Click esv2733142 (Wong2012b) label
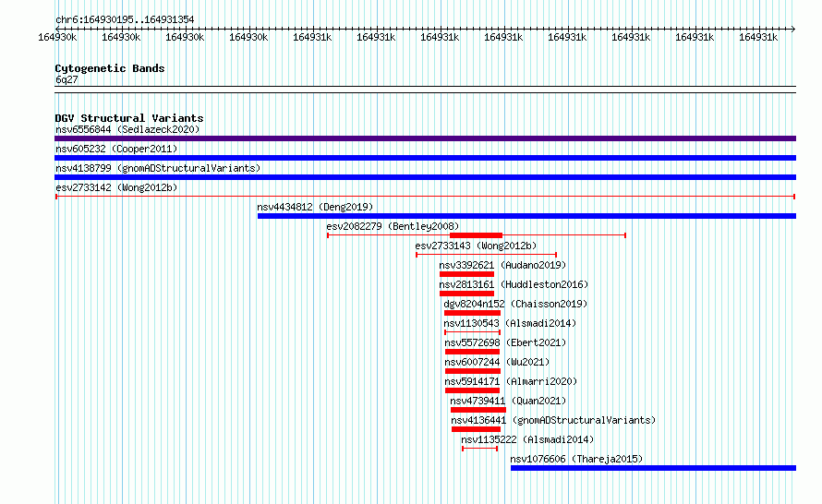This screenshot has height=504, width=822. click(116, 187)
